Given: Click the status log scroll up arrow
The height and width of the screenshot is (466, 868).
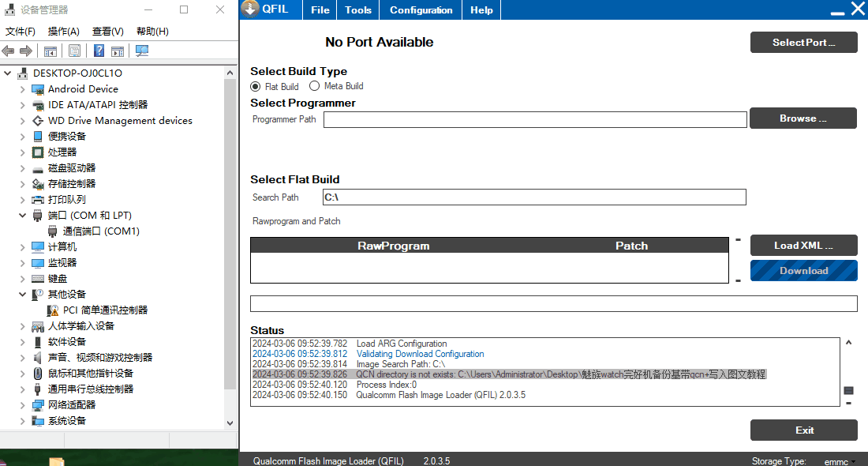Looking at the screenshot, I should (x=848, y=343).
